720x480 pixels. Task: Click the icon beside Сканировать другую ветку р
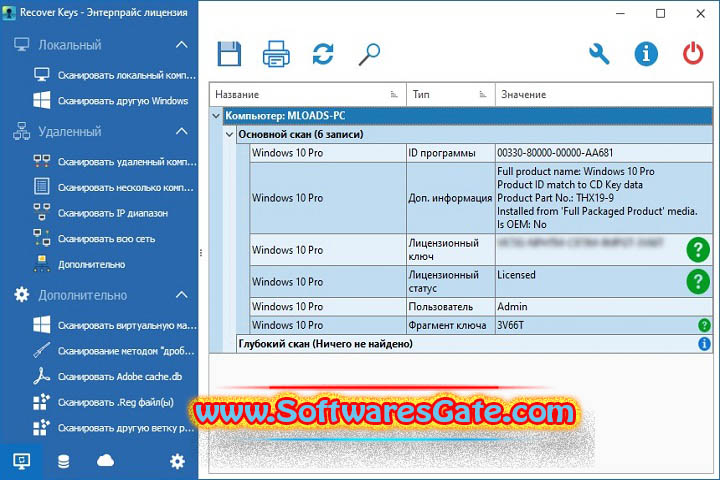pyautogui.click(x=42, y=427)
